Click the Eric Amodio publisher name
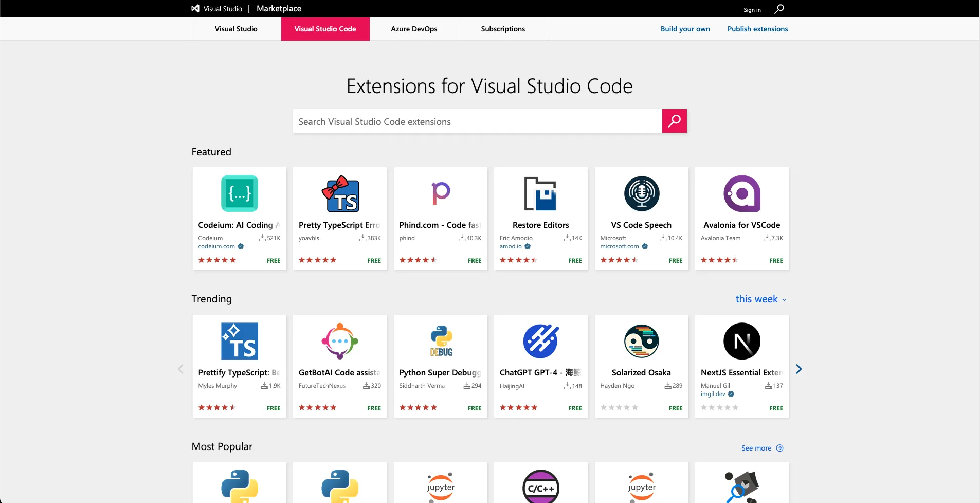Image resolution: width=980 pixels, height=503 pixels. 516,238
